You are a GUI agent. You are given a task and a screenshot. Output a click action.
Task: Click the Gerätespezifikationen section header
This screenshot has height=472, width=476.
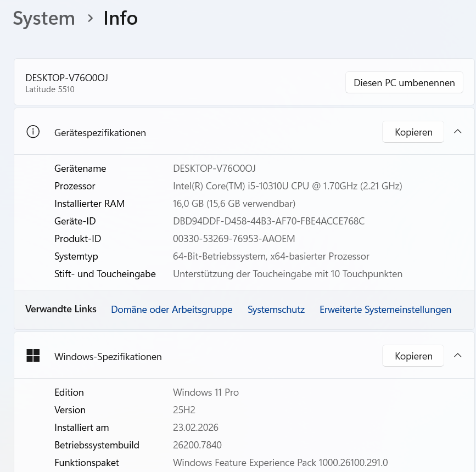coord(244,132)
